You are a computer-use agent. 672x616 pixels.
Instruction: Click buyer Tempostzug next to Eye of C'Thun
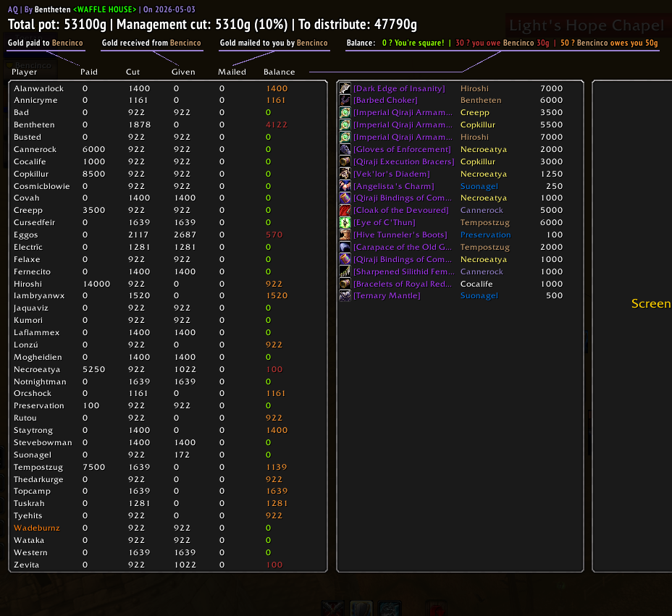pyautogui.click(x=484, y=222)
